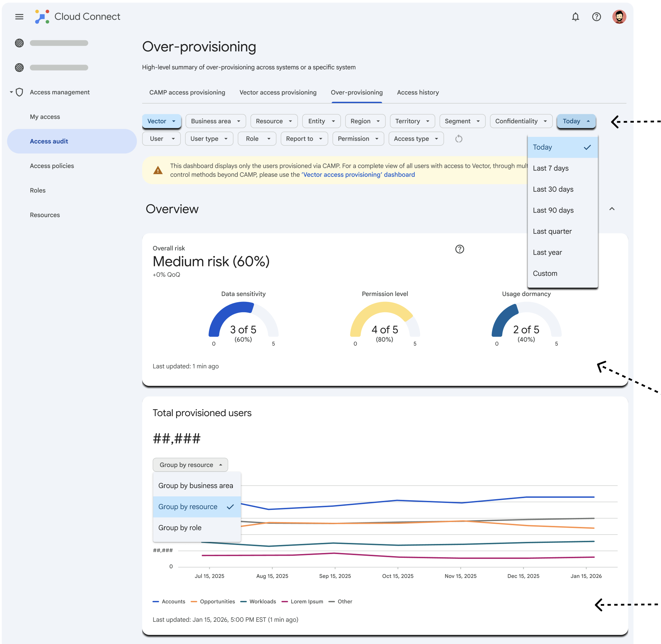Open the Region filter dropdown
This screenshot has width=661, height=644.
[365, 121]
